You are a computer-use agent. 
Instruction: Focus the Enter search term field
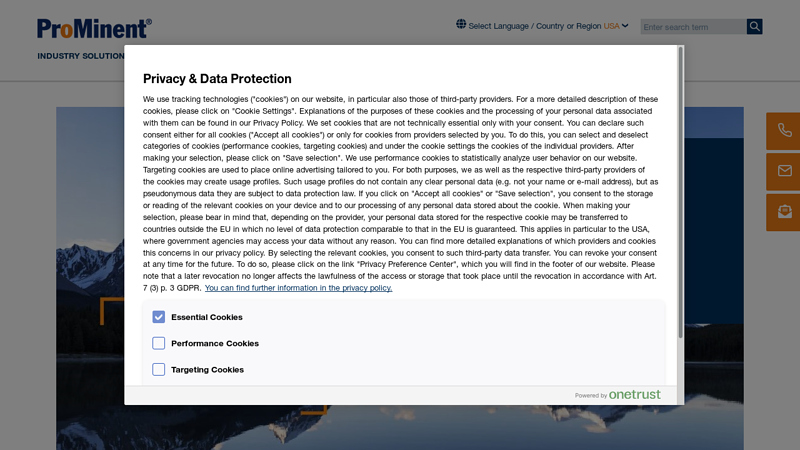coord(693,27)
